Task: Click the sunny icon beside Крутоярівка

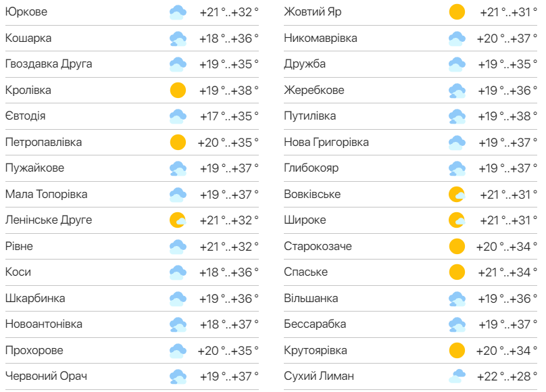Action: [458, 350]
